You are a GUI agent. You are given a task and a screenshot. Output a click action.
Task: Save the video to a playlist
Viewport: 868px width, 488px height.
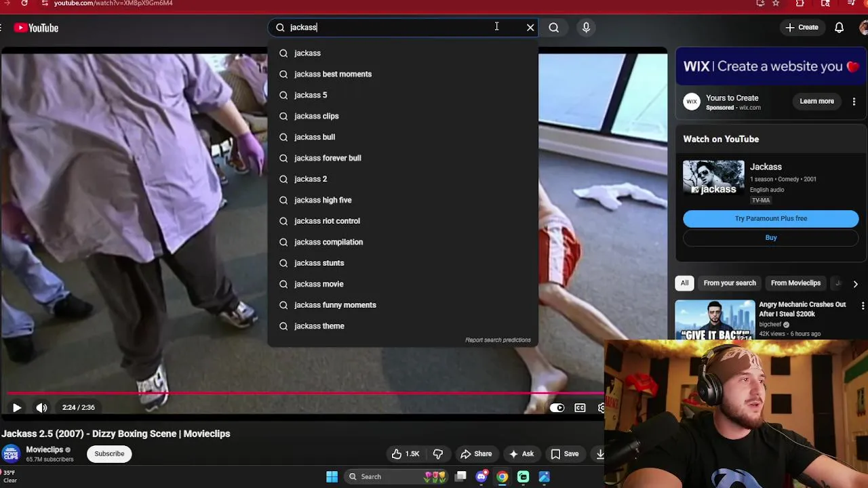click(x=565, y=454)
